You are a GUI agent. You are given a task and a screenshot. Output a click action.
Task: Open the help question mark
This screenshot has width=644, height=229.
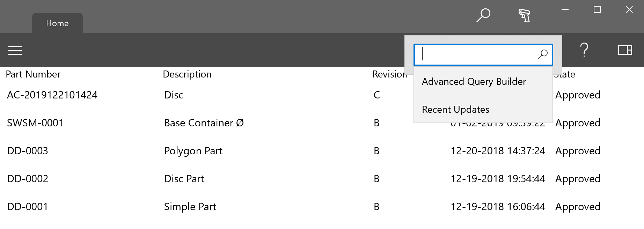click(584, 50)
